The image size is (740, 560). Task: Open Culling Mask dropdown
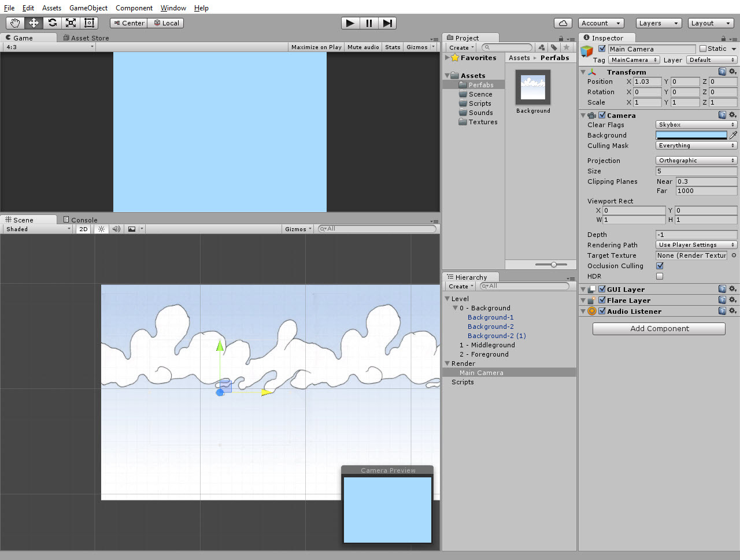[x=696, y=146]
